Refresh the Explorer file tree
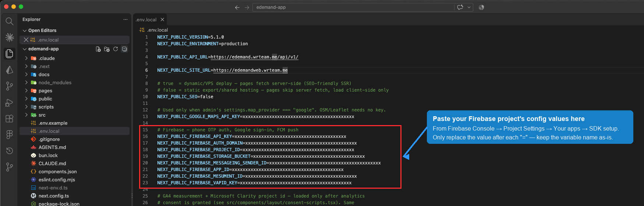The image size is (644, 206). (x=116, y=49)
